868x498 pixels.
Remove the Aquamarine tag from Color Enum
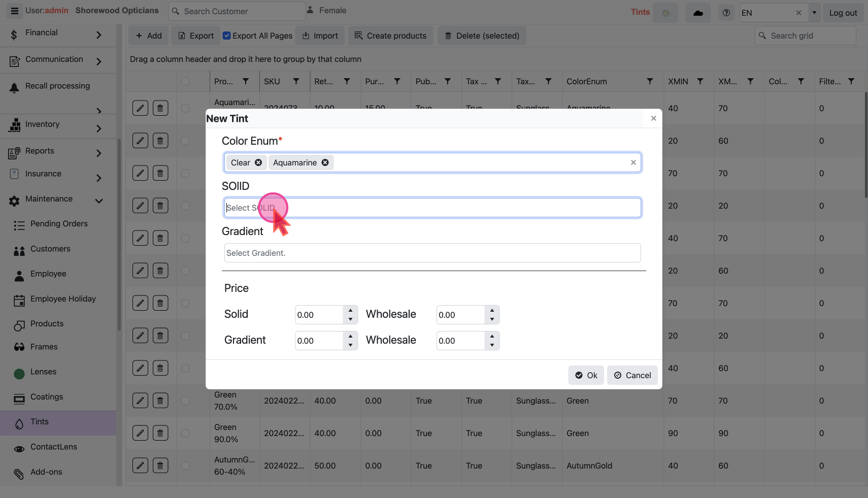tap(325, 162)
